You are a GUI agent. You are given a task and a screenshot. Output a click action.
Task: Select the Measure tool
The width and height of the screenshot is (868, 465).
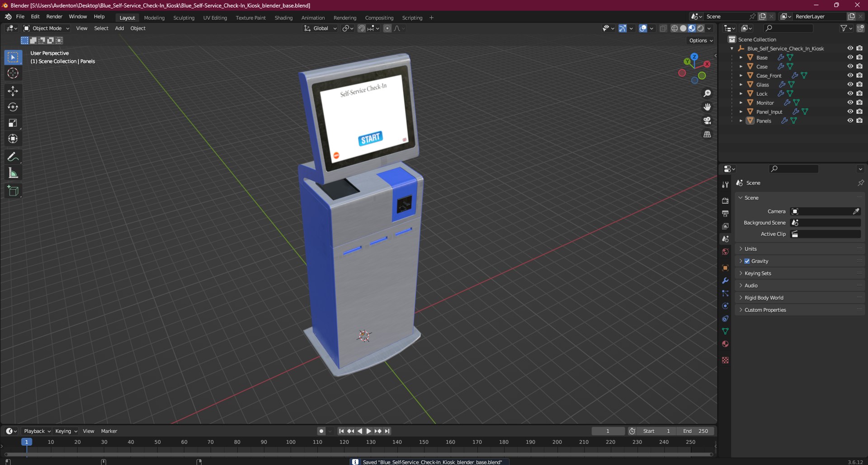pyautogui.click(x=13, y=173)
